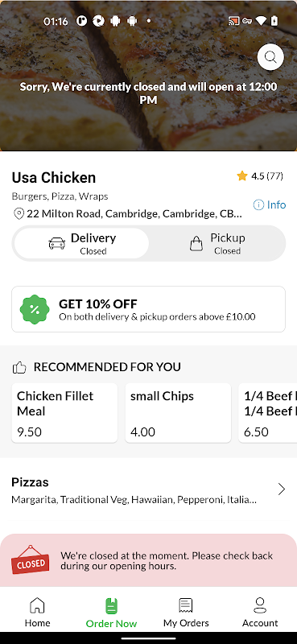The height and width of the screenshot is (644, 297).
Task: Open Pizzas menu section
Action: click(x=148, y=490)
